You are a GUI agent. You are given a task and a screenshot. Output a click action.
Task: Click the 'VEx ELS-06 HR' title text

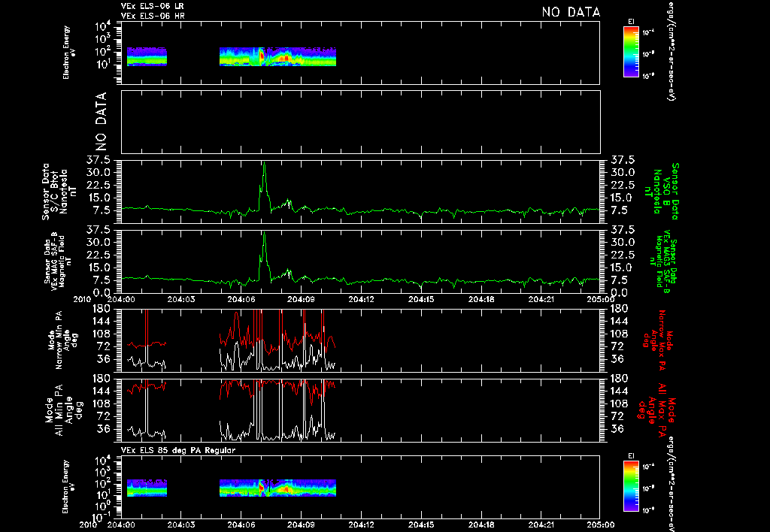(x=153, y=17)
